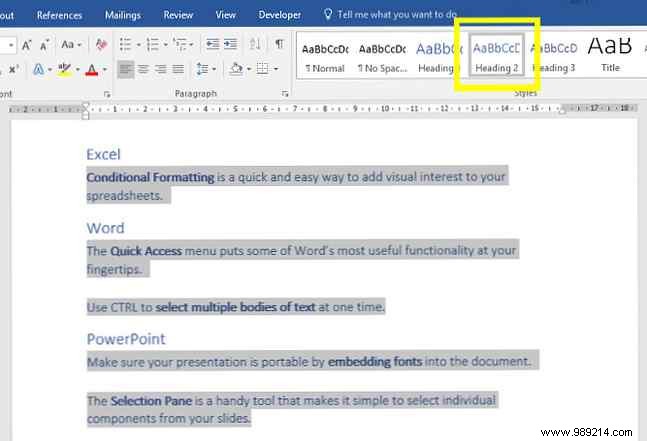Click the Decrease Indent icon
This screenshot has height=441, width=647.
click(213, 44)
